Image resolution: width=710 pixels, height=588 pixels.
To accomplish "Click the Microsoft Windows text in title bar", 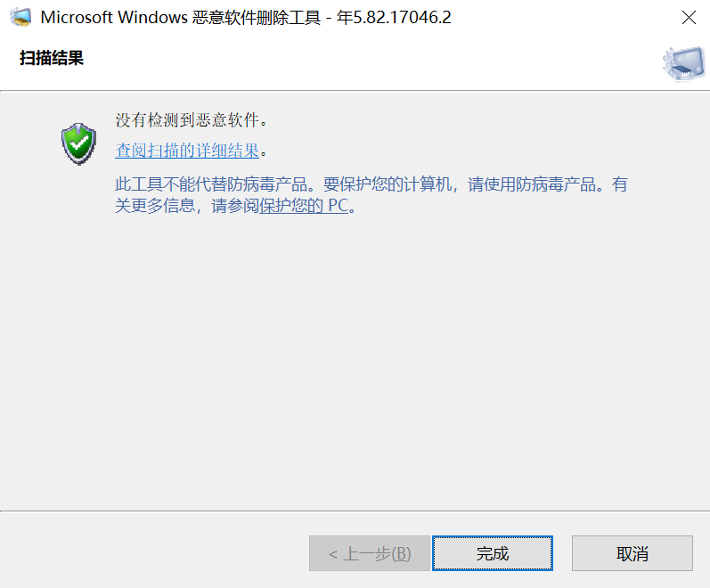I will [x=114, y=17].
